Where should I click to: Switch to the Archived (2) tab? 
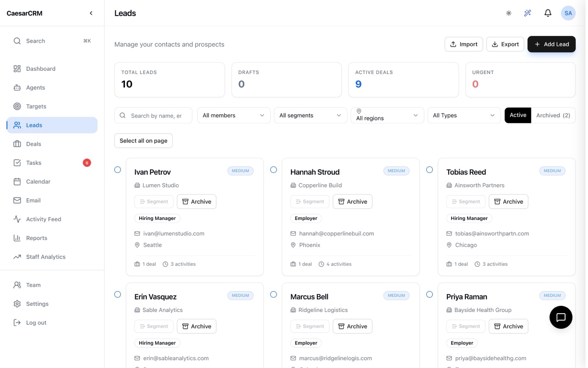point(553,115)
